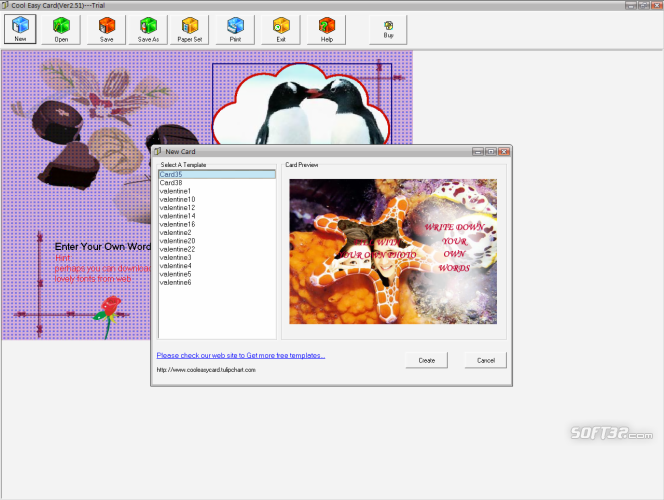The width and height of the screenshot is (664, 500).
Task: Select the valentine3 template
Action: click(x=217, y=257)
